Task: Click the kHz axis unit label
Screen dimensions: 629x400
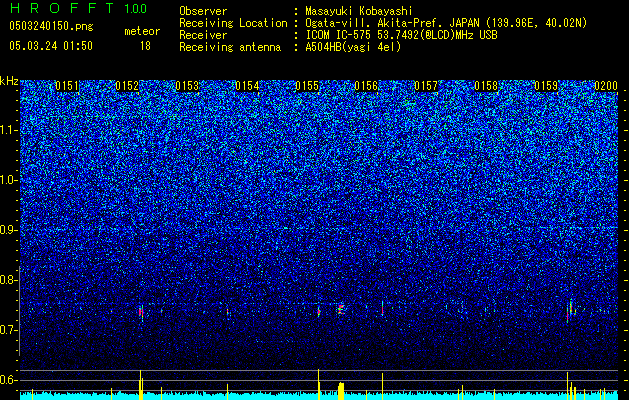Action: tap(9, 81)
